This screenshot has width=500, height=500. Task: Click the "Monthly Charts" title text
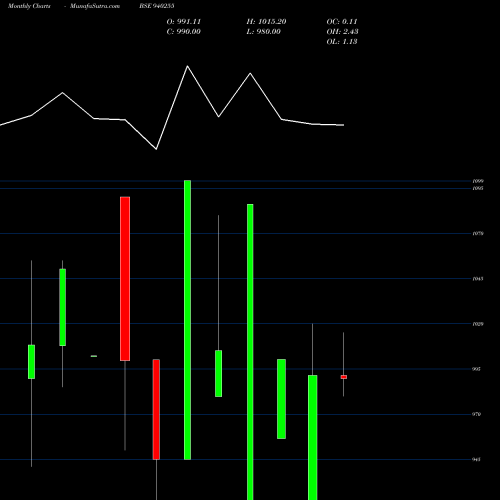click(29, 6)
